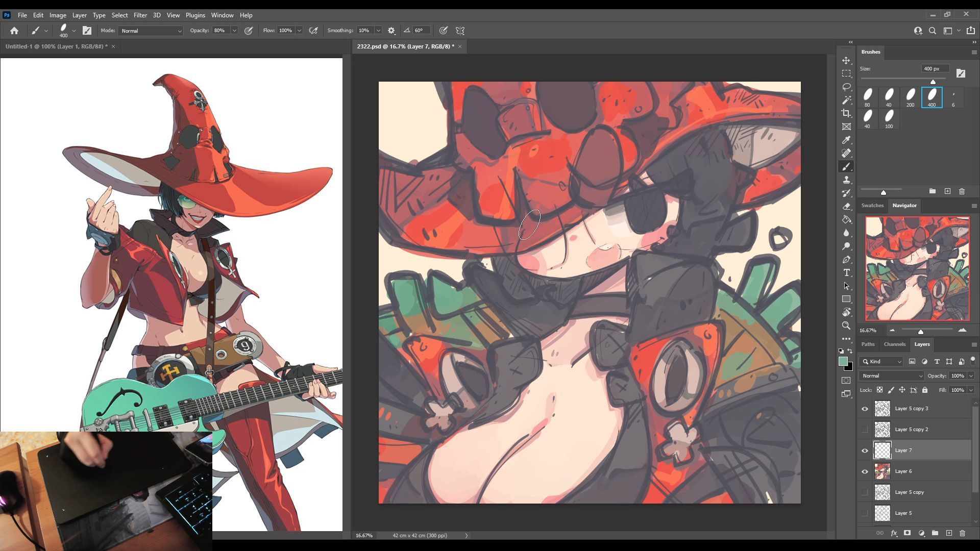The height and width of the screenshot is (551, 980).
Task: Open layer blend mode Normal dropdown
Action: click(892, 375)
